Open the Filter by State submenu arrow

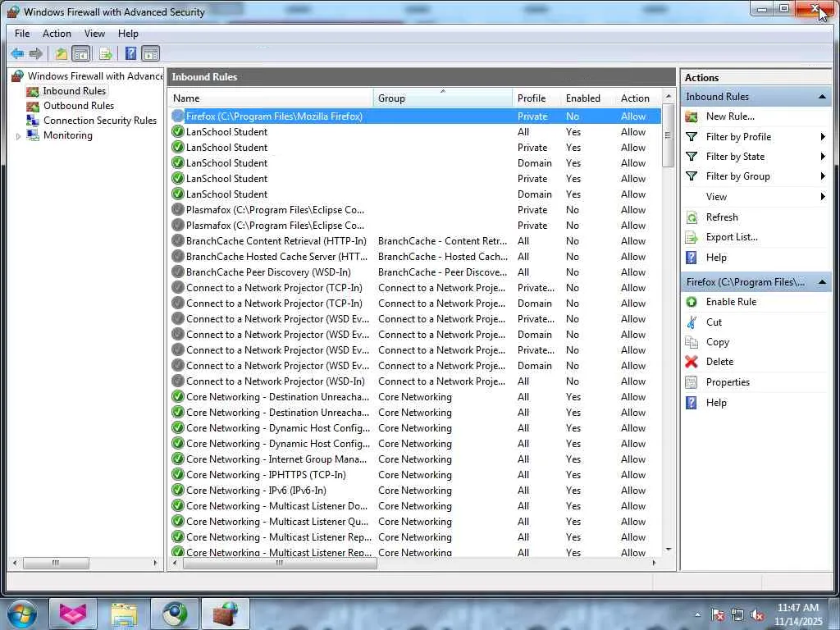(x=823, y=157)
